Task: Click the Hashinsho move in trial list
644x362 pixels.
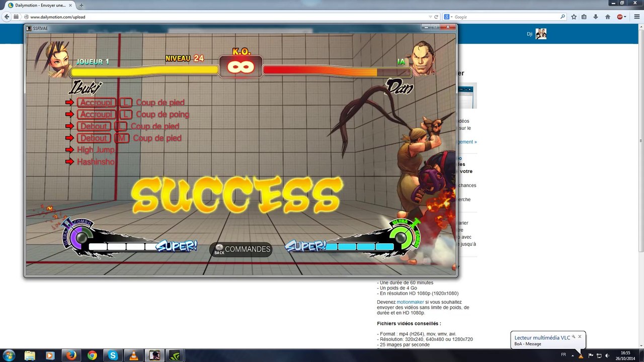Action: pos(96,162)
